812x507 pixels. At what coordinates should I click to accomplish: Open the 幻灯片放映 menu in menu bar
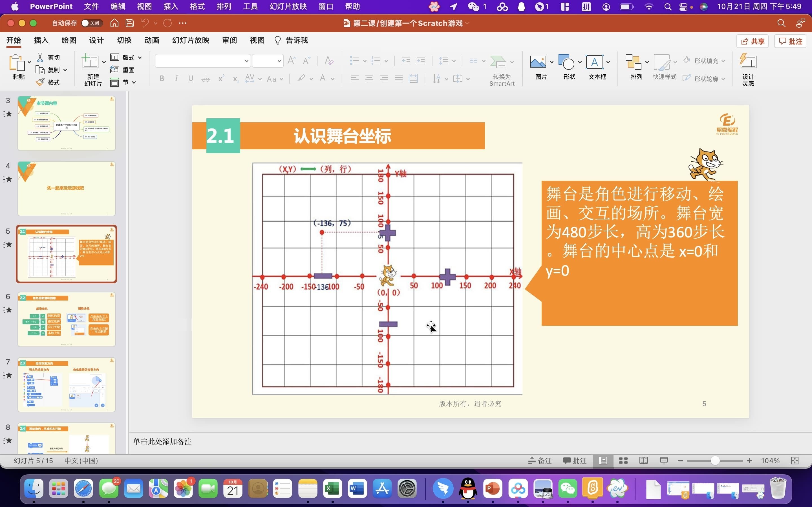pos(288,6)
